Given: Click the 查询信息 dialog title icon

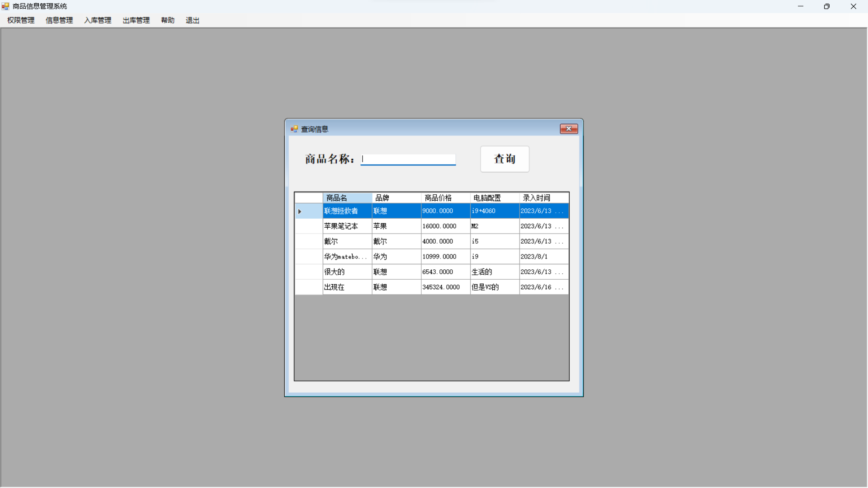Looking at the screenshot, I should pos(294,129).
